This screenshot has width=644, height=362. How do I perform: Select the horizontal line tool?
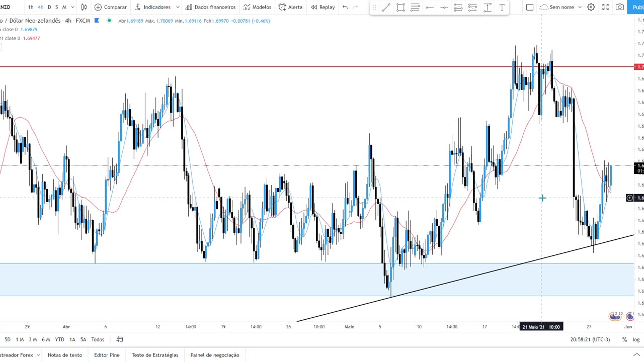pyautogui.click(x=444, y=7)
